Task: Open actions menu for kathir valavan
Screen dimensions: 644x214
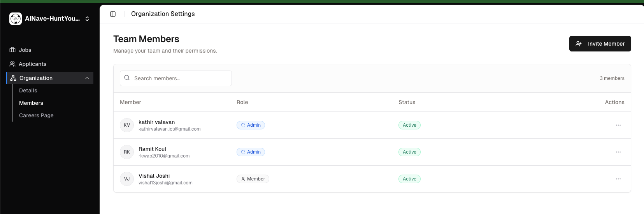Action: pos(618,125)
